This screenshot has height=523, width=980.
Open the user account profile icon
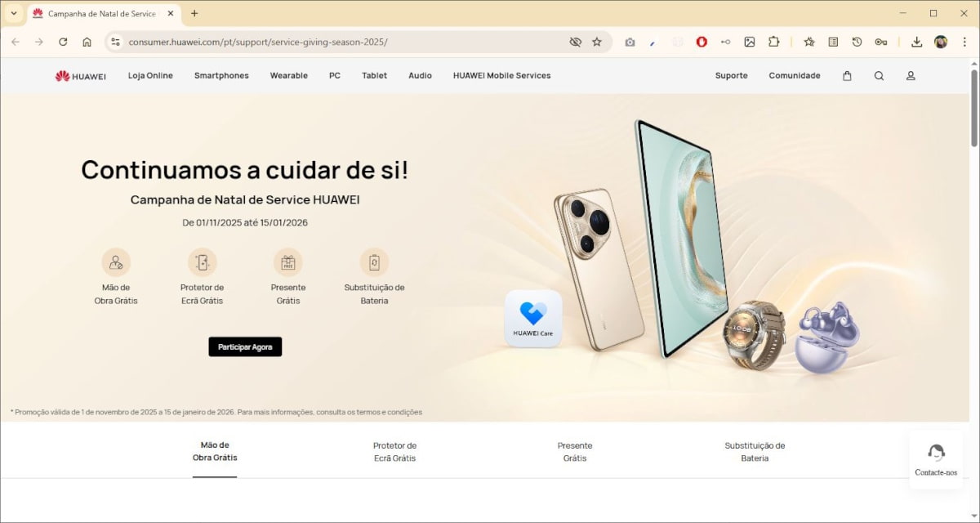(911, 76)
